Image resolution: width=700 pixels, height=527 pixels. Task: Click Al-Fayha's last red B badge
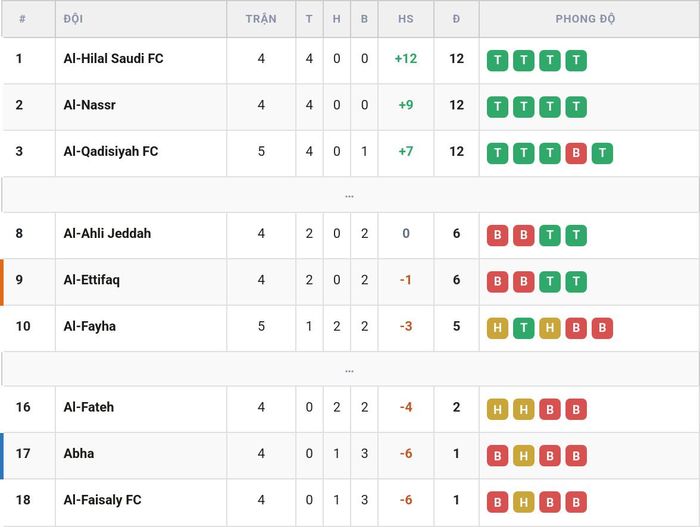602,328
